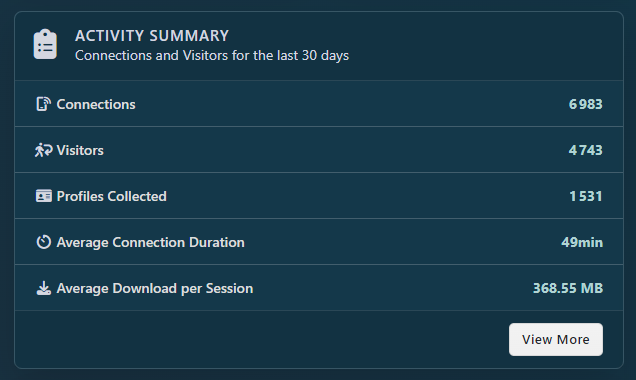
Task: Click the Profiles Collected ID card icon
Action: pyautogui.click(x=43, y=196)
